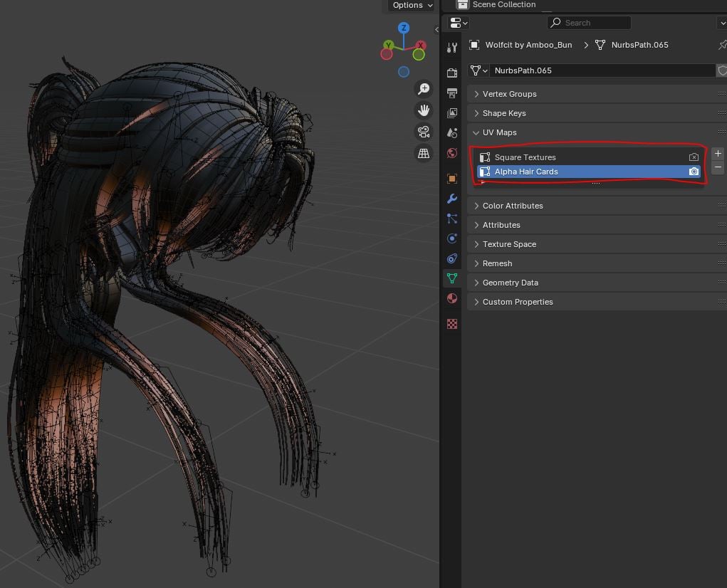
Task: Open the Modifiers wrench tab
Action: (452, 199)
